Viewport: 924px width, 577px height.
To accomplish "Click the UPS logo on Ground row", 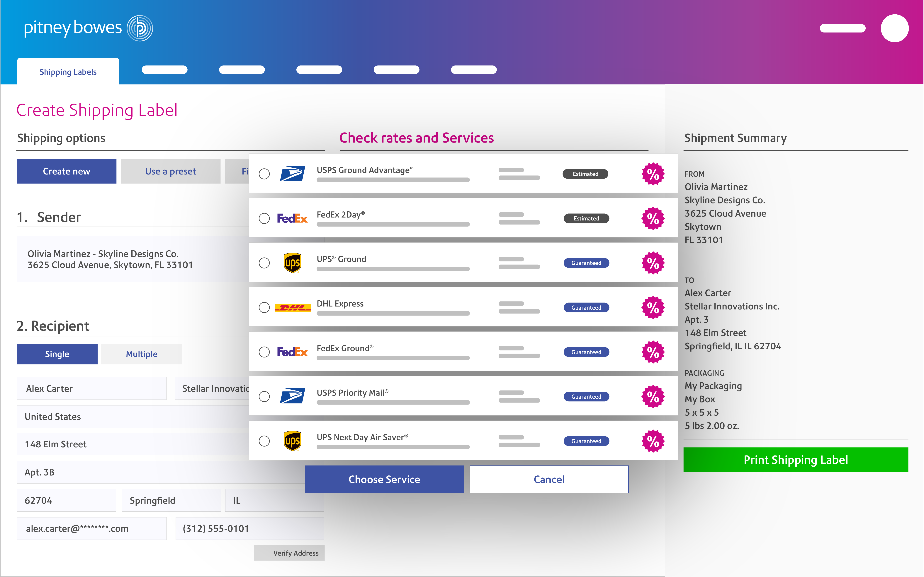I will [293, 263].
